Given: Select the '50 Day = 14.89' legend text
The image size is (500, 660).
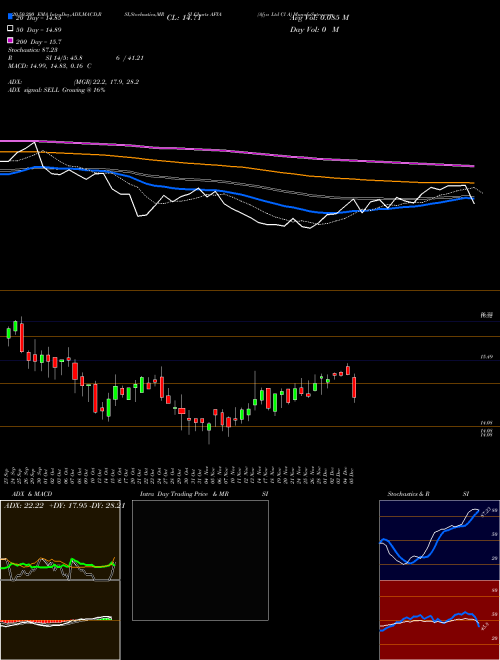Looking at the screenshot, I should pos(39,29).
